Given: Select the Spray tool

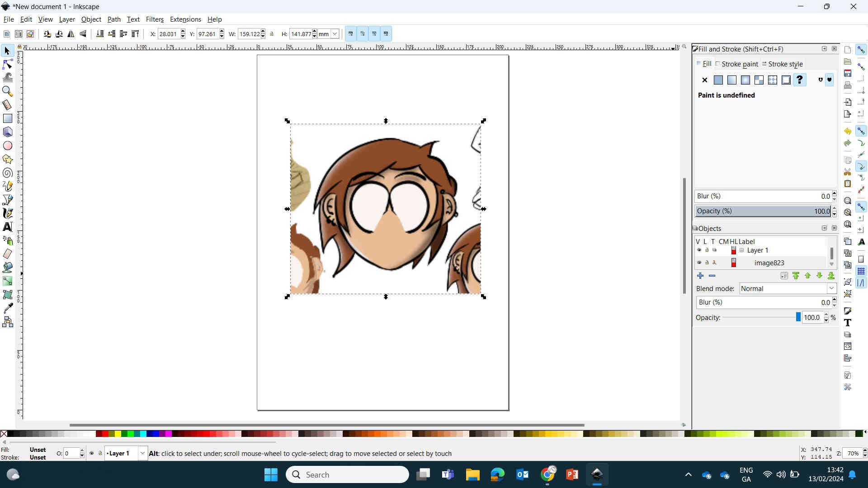Looking at the screenshot, I should click(7, 240).
